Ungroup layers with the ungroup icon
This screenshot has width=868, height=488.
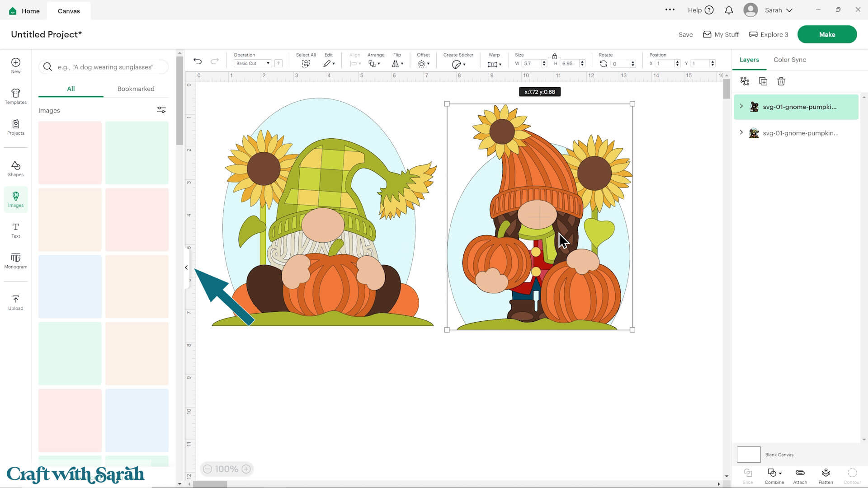click(x=745, y=81)
